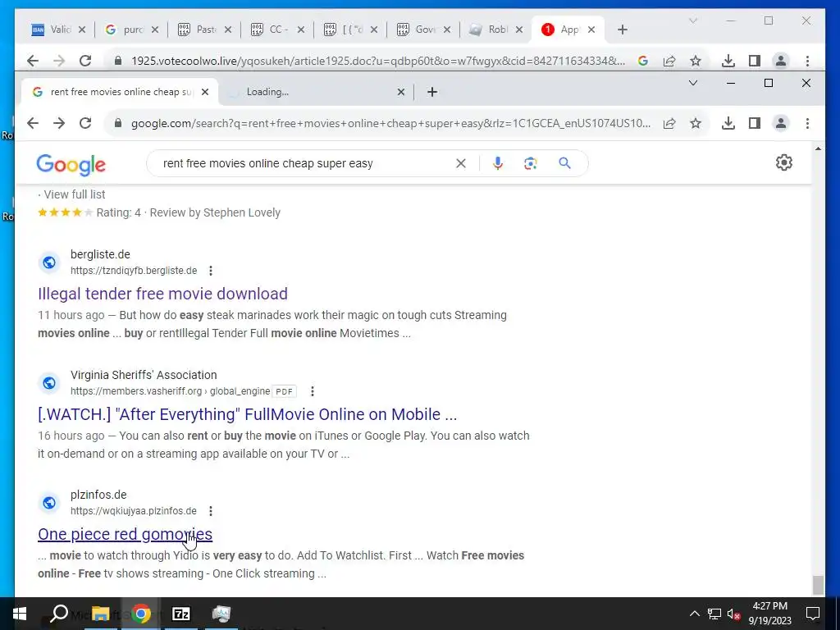Click the front window google.com address bar
Viewport: 840px width, 630px height.
391,123
